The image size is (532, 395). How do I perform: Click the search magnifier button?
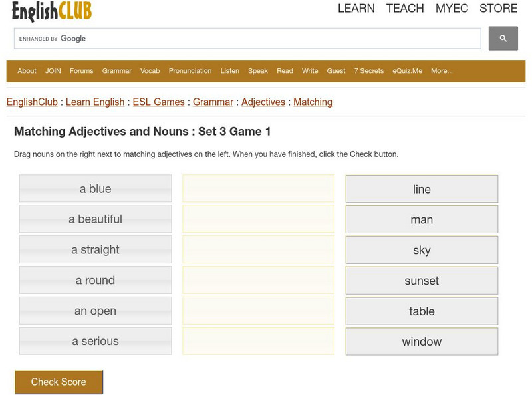click(503, 39)
